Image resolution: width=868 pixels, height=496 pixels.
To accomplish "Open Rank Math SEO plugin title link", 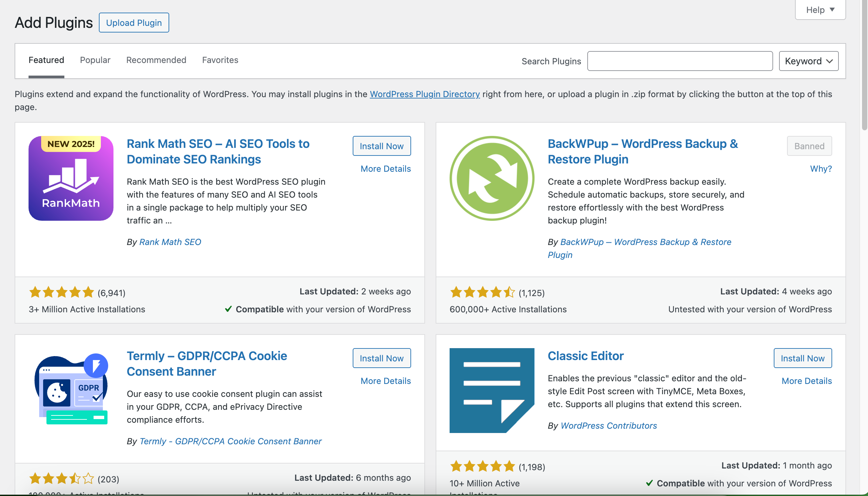I will [218, 151].
